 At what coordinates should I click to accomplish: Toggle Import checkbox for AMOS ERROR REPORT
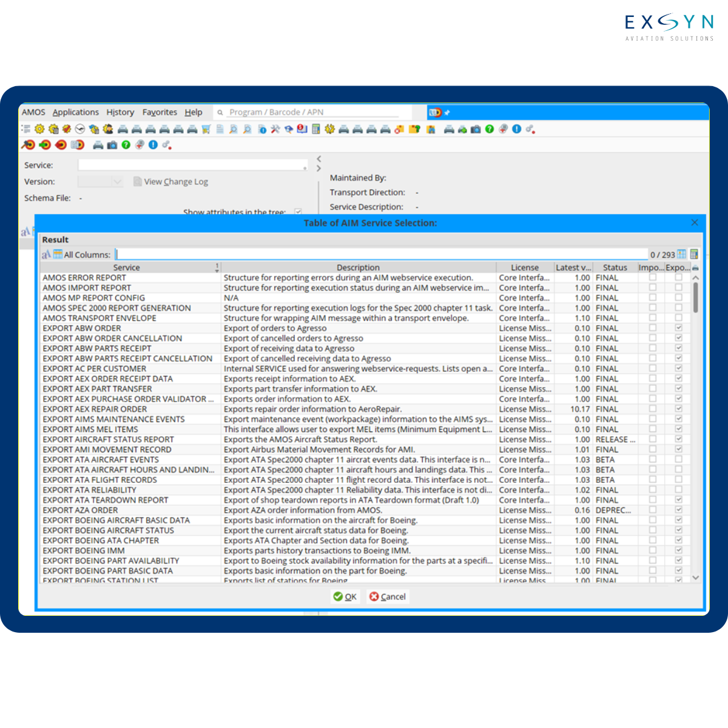point(653,277)
